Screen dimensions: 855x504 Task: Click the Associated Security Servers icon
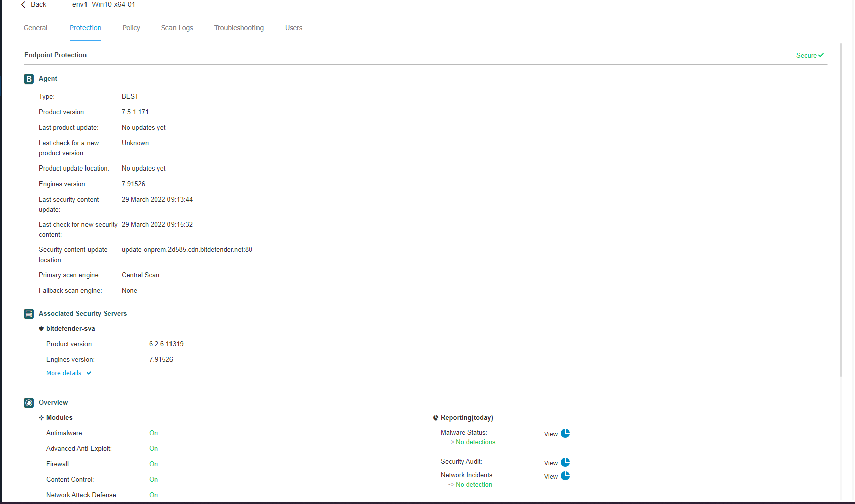pos(29,314)
